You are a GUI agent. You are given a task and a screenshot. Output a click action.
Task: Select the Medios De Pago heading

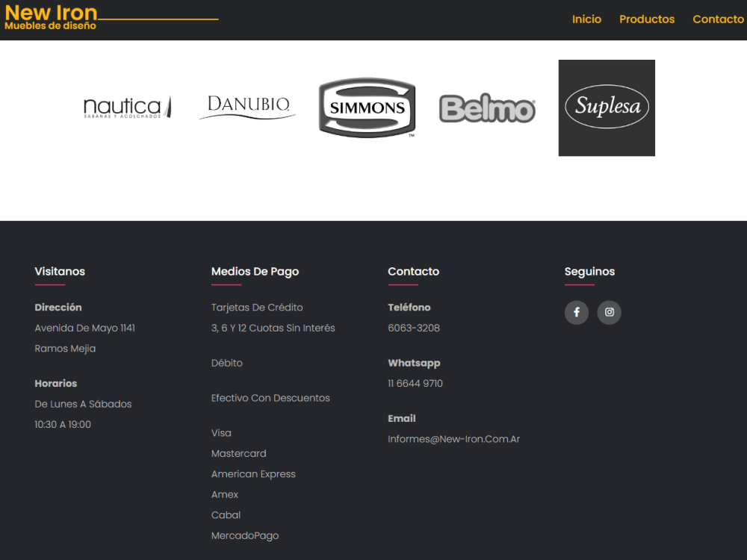coord(255,271)
